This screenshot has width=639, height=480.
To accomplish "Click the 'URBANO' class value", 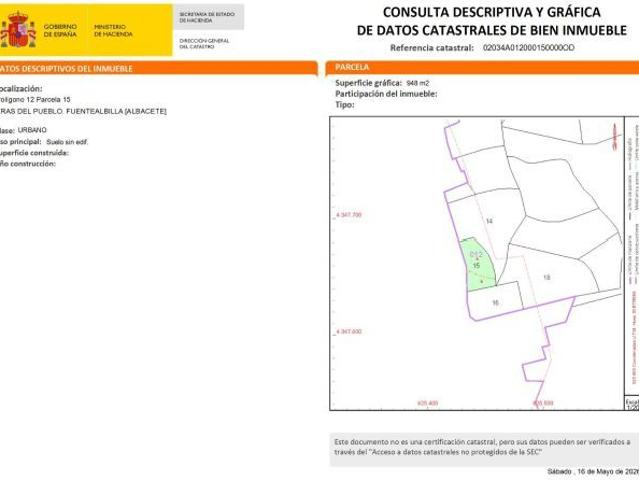I will [x=32, y=130].
